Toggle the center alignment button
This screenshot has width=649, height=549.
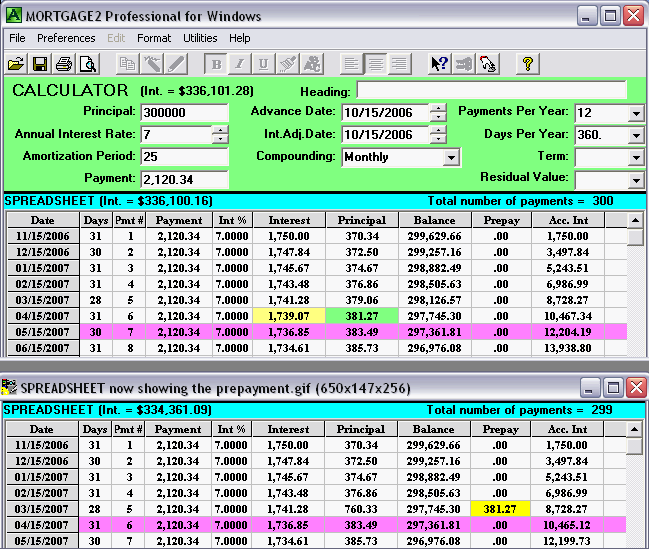375,64
